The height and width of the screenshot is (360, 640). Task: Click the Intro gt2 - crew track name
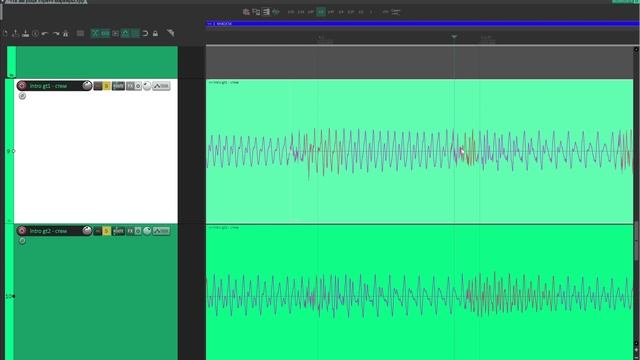pos(48,231)
